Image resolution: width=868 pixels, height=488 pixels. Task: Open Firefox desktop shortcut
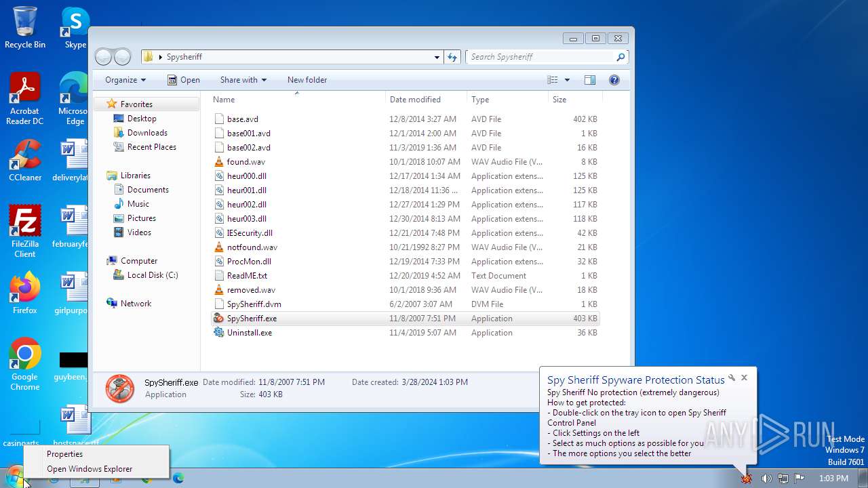pyautogui.click(x=25, y=293)
